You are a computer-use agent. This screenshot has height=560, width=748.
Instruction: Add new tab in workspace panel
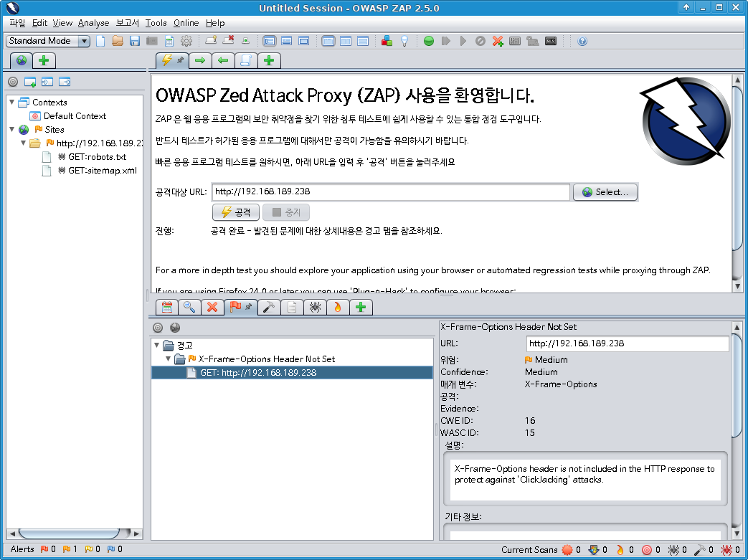click(268, 60)
